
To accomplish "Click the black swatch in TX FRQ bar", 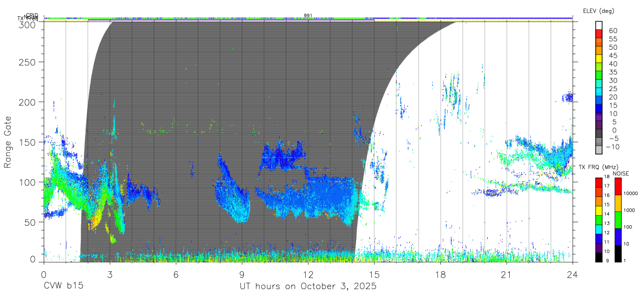I will click(x=598, y=256).
